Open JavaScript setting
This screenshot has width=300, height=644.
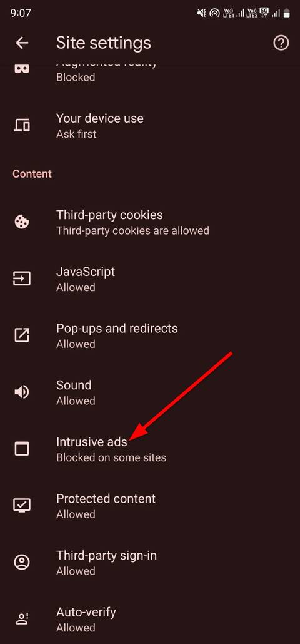(150, 279)
